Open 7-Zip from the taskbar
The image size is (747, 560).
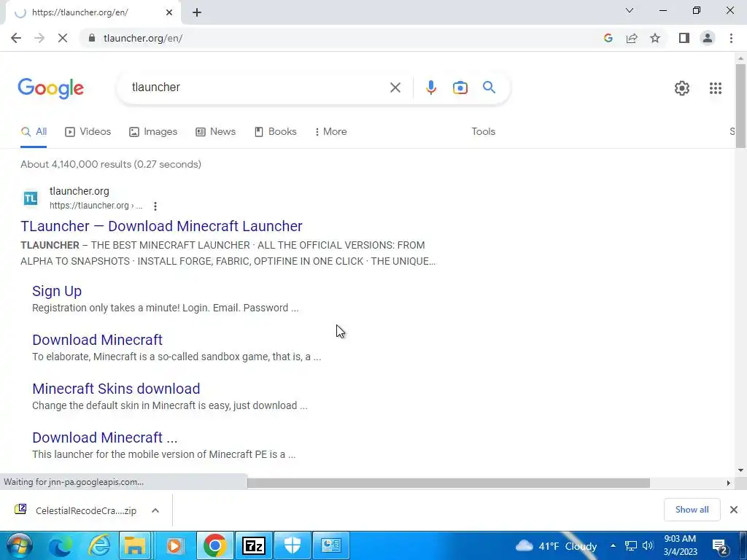pos(254,545)
